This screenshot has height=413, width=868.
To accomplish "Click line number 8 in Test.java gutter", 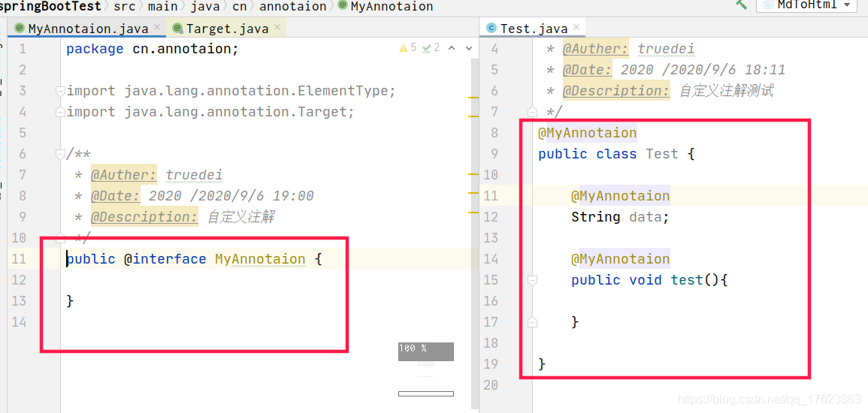I will (x=494, y=133).
